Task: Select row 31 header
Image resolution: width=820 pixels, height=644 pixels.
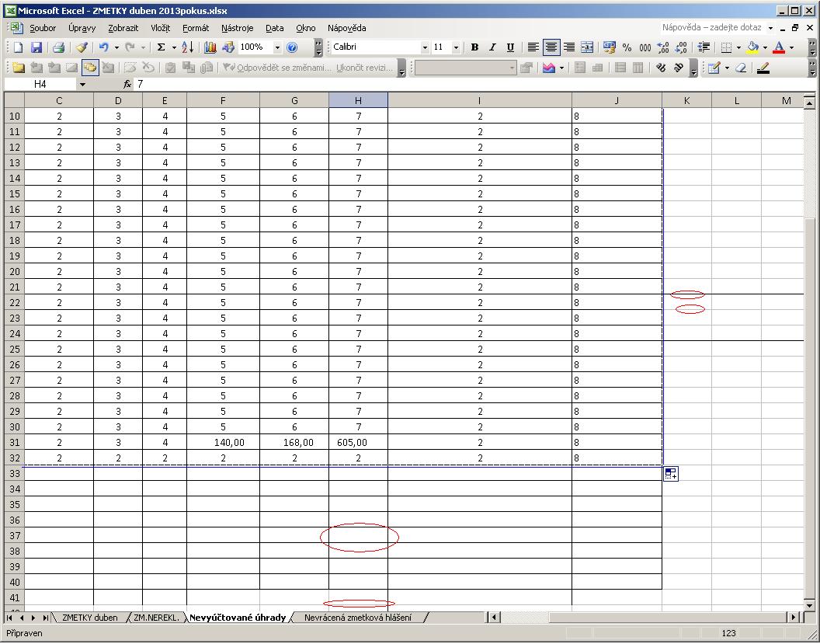Action: [15, 443]
